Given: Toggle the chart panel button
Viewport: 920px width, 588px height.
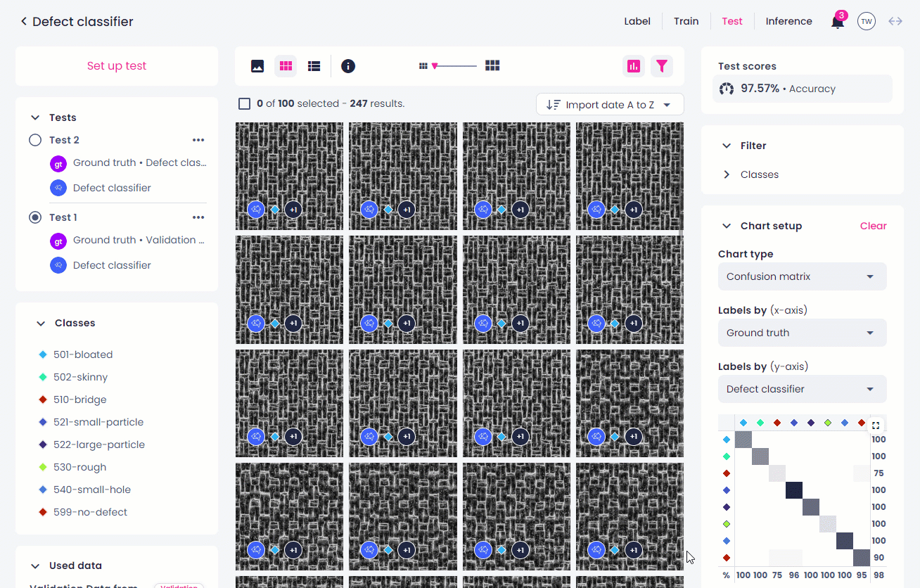Looking at the screenshot, I should (x=634, y=66).
